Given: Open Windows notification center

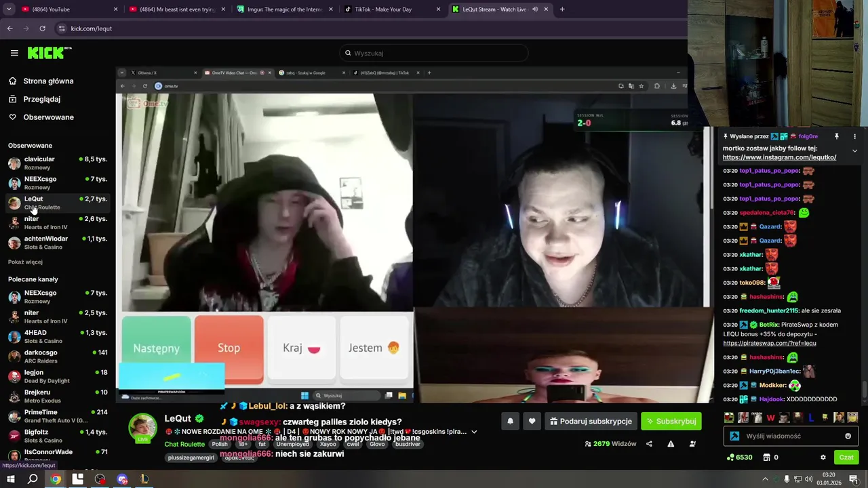Looking at the screenshot, I should [x=854, y=479].
